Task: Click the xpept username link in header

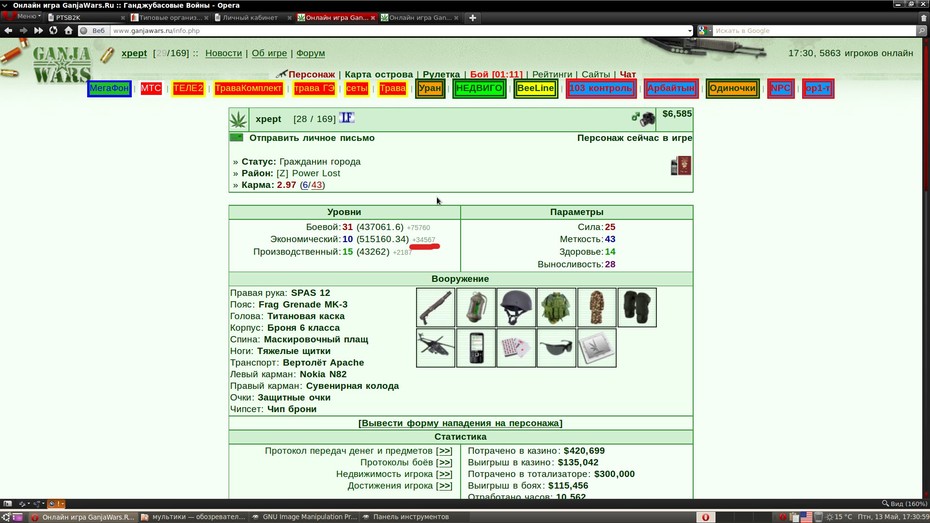Action: (x=134, y=53)
